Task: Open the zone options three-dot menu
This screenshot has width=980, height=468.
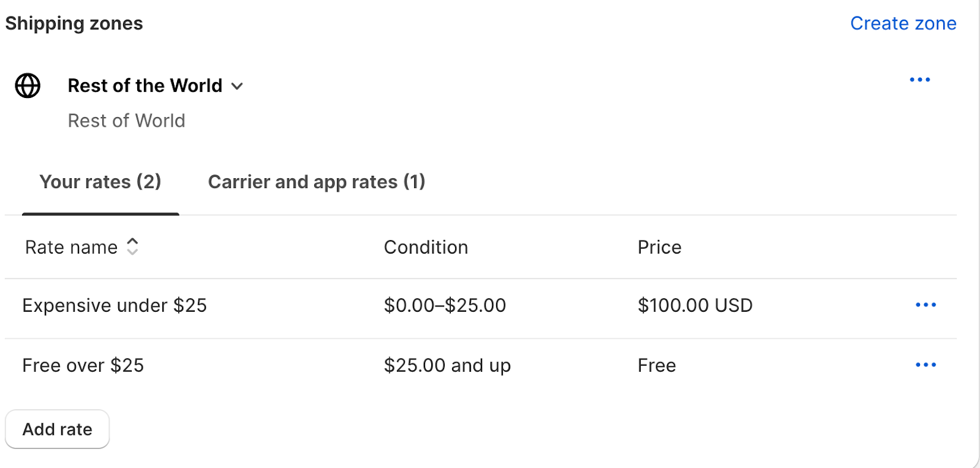Action: [920, 80]
